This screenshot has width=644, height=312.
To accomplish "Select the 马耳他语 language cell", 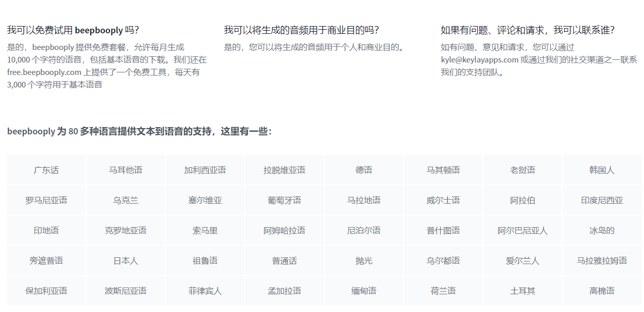I will pos(126,170).
